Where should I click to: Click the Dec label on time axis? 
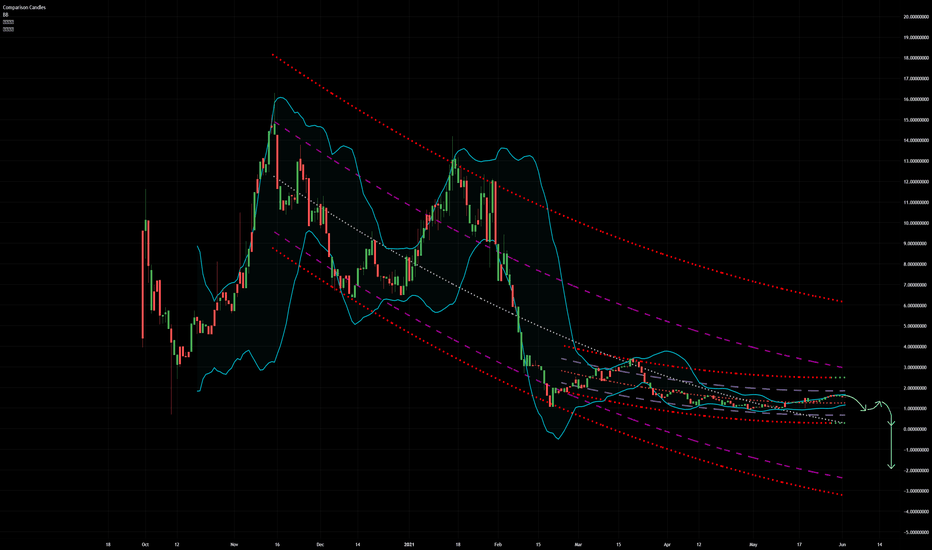(x=320, y=544)
